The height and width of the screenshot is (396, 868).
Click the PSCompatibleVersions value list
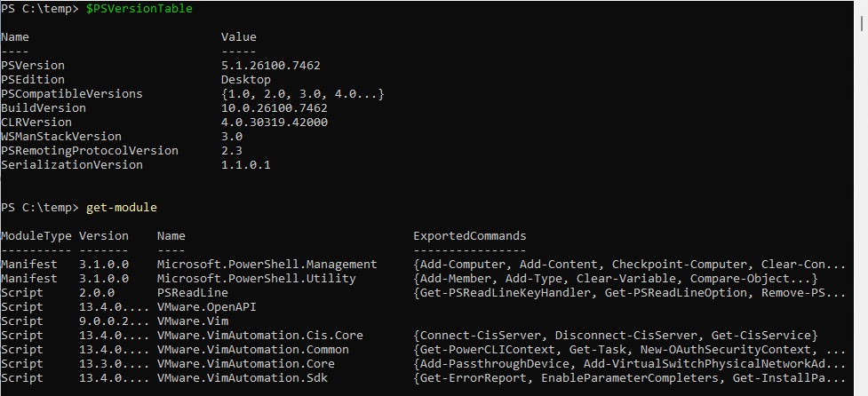[x=303, y=94]
